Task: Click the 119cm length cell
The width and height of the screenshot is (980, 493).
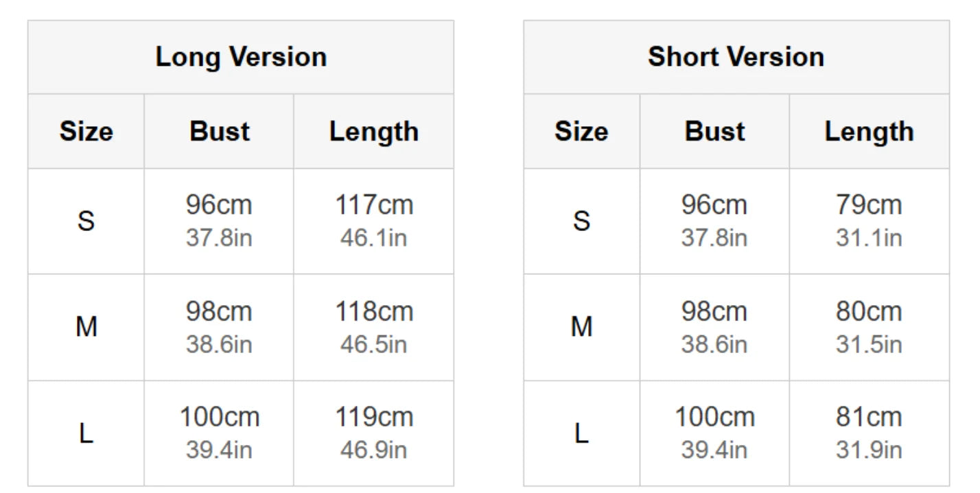Action: coord(374,433)
